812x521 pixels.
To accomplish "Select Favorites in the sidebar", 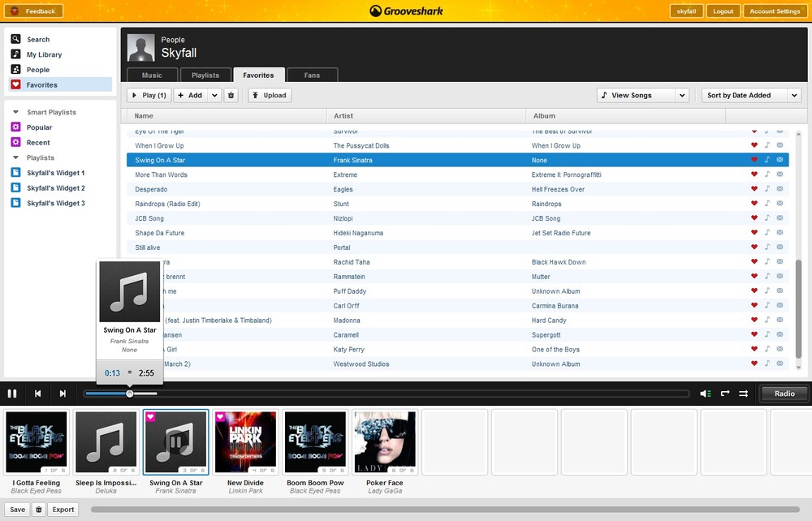I will (61, 85).
